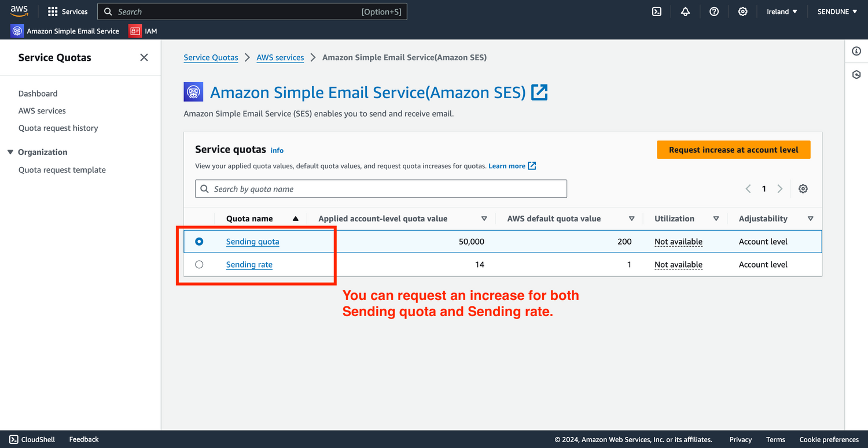The height and width of the screenshot is (448, 868).
Task: Open CloudShell icon in top navigation bar
Action: [x=657, y=12]
